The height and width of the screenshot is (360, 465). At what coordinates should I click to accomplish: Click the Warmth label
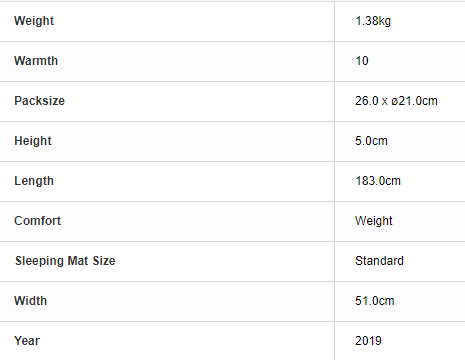[x=36, y=61]
